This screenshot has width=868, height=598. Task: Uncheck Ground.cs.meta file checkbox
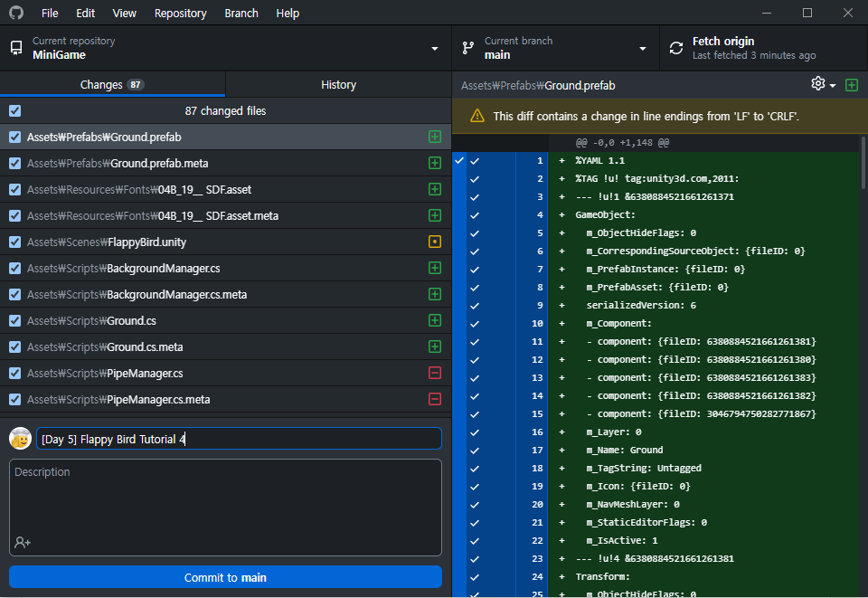(15, 347)
